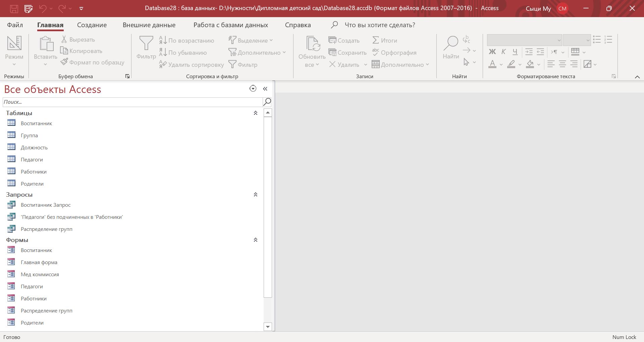The width and height of the screenshot is (644, 342).
Task: Toggle italic text formatting (К)
Action: tap(503, 52)
